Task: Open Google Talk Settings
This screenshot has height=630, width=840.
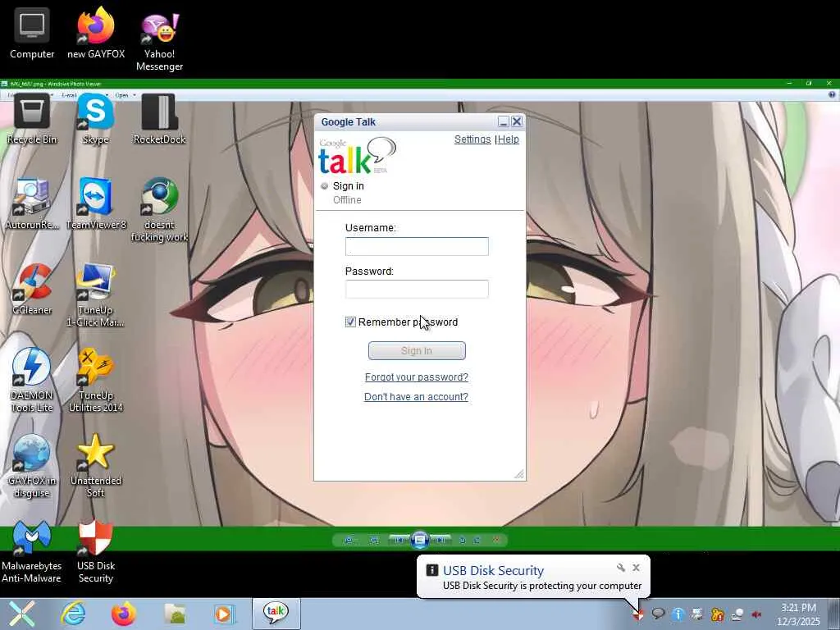Action: [x=472, y=139]
